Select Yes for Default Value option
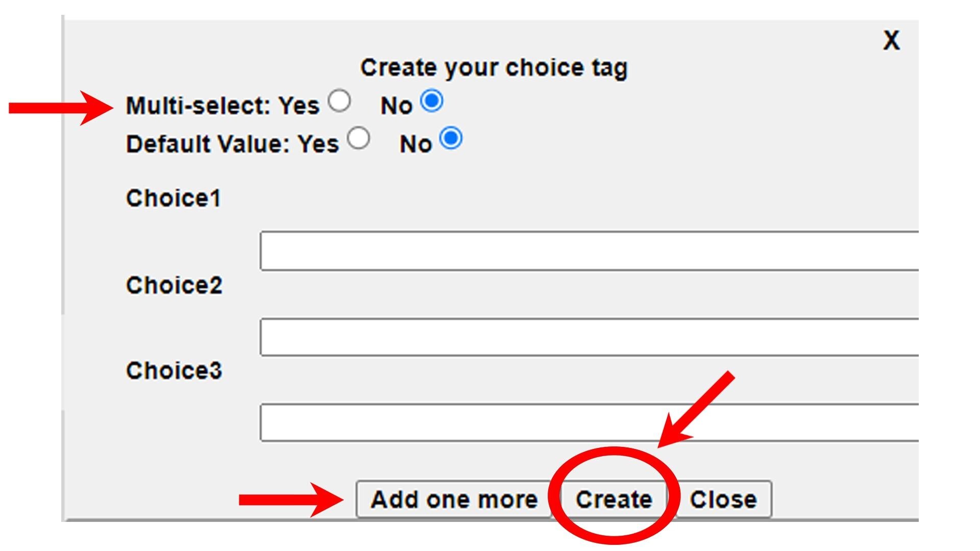The image size is (980, 551). (x=360, y=138)
